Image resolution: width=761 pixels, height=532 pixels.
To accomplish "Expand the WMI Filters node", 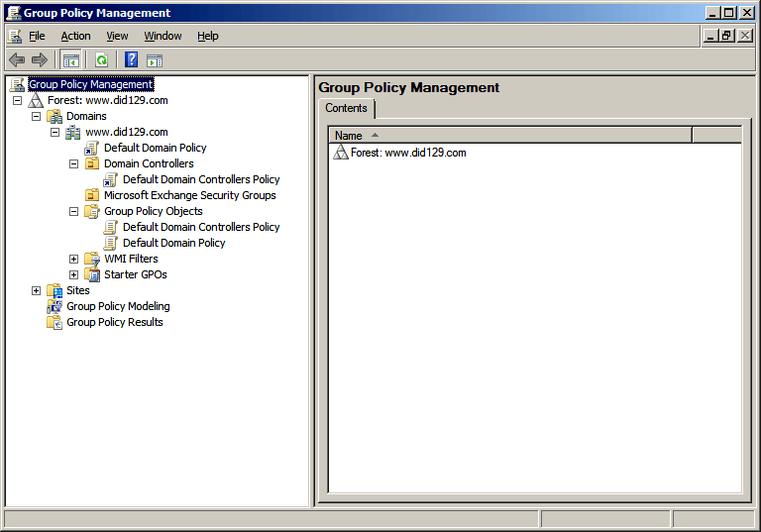I will click(73, 260).
